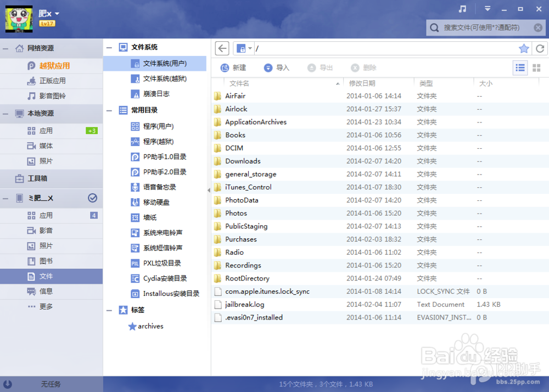Clear the search box with the X icon
Image resolution: width=549 pixels, height=392 pixels.
(538, 27)
